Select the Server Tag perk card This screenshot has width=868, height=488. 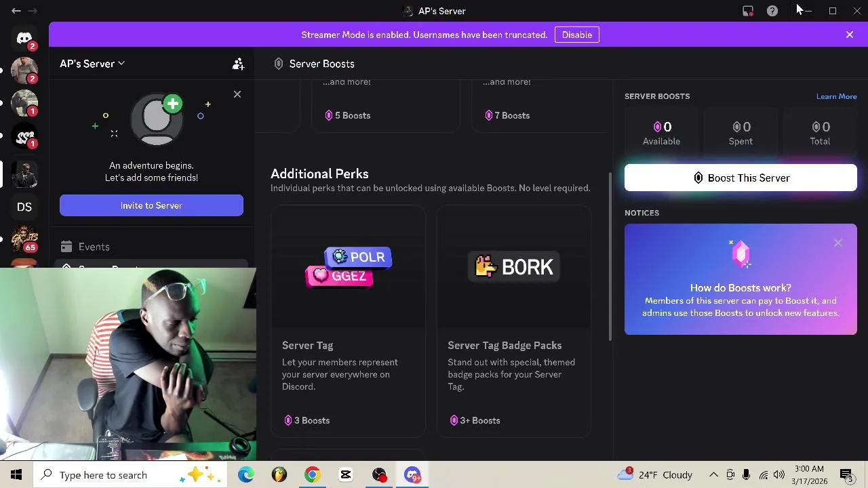coord(348,321)
